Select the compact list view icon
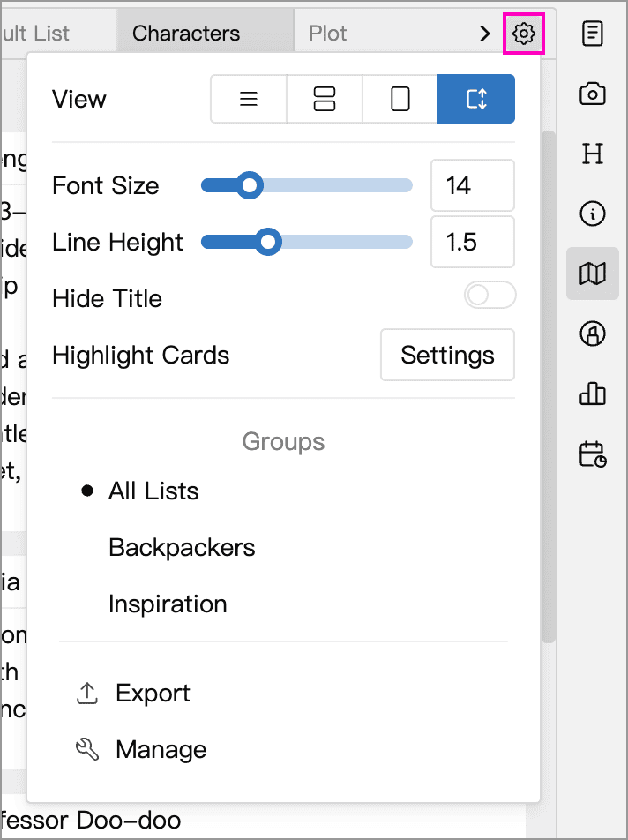Screen dimensions: 628x840 (x=249, y=99)
